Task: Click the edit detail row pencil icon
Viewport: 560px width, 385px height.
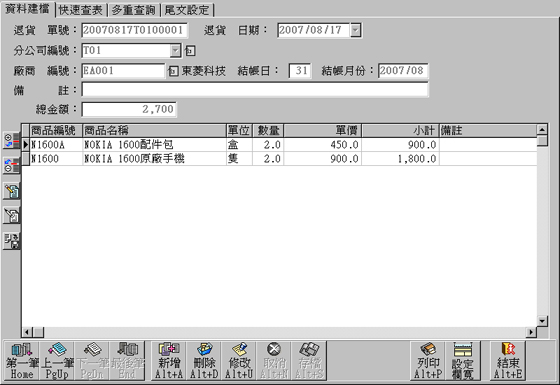Action: click(11, 191)
